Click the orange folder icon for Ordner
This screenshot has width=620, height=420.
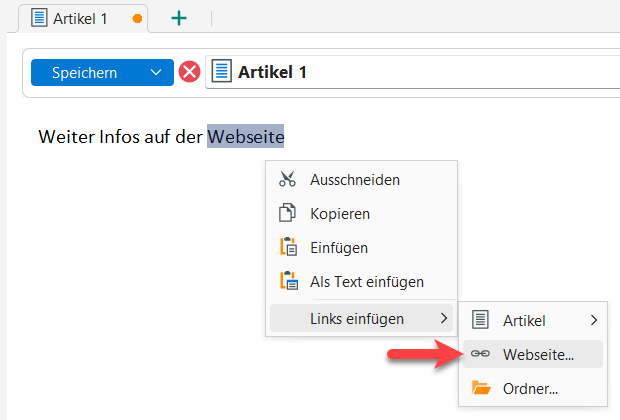point(481,388)
